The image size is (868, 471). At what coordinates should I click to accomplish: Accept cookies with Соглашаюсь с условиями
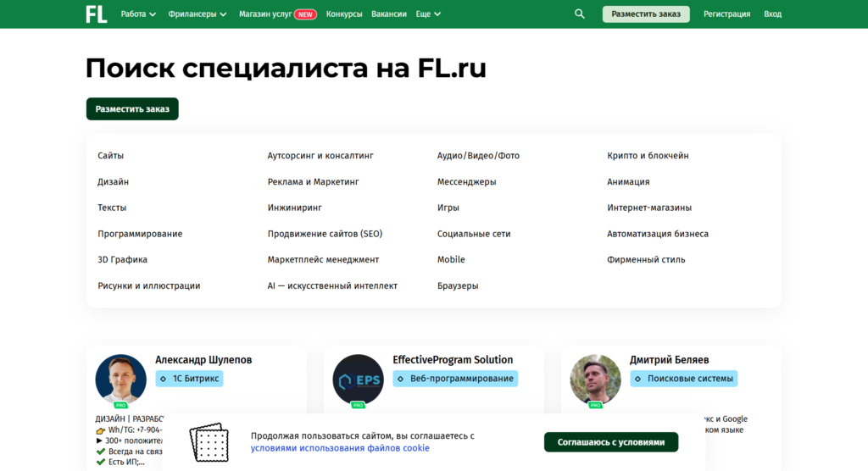coord(610,442)
